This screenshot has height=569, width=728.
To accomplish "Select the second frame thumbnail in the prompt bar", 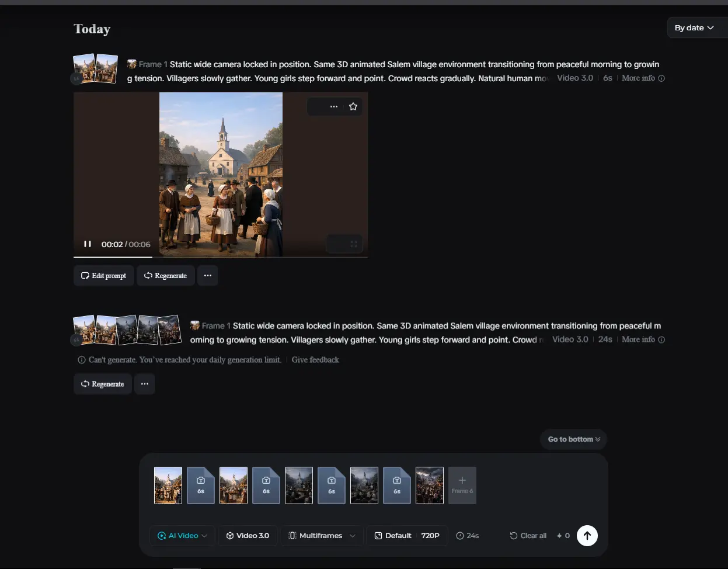I will (x=234, y=485).
